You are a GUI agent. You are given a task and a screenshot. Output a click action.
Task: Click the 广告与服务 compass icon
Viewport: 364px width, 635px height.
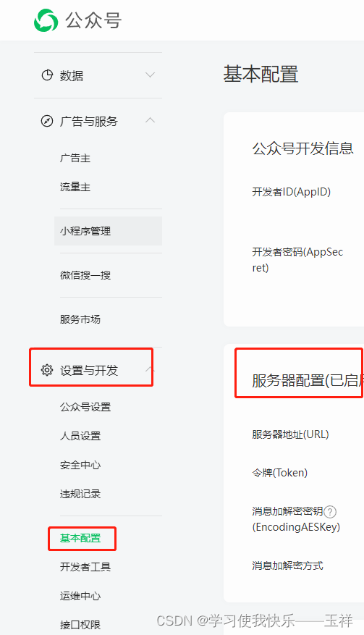click(47, 121)
